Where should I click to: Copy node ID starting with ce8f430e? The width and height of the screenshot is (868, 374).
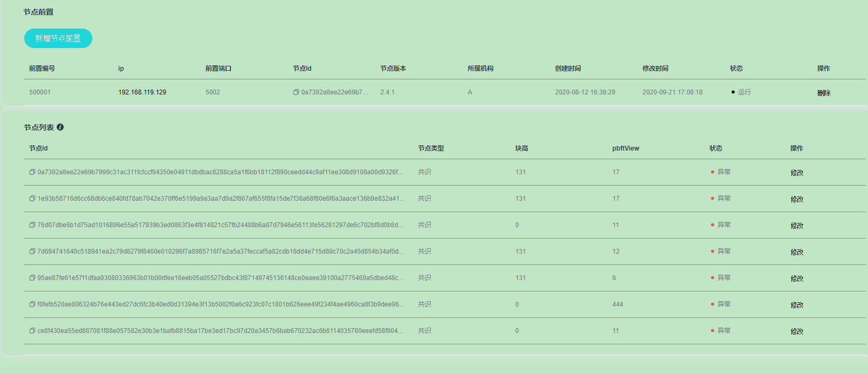(x=32, y=331)
